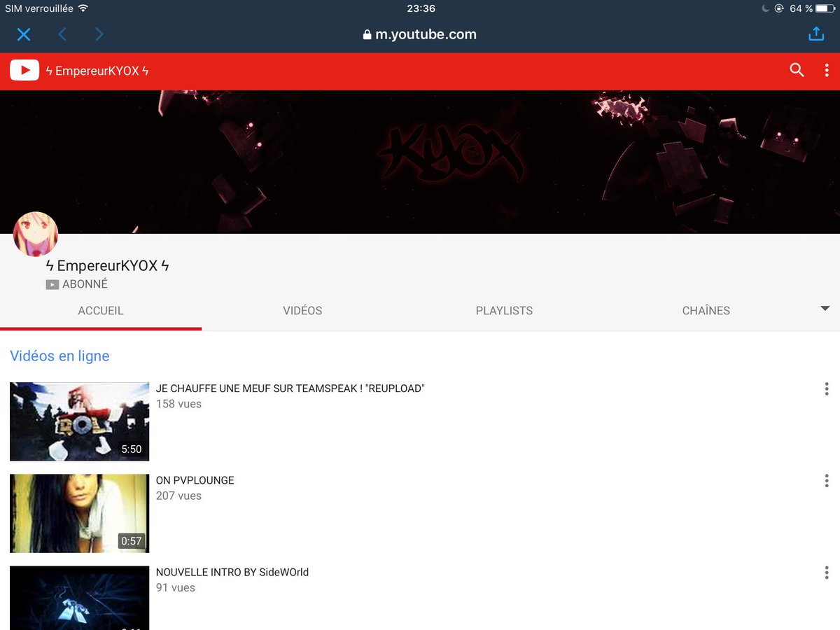Image resolution: width=840 pixels, height=630 pixels.
Task: Tap the 207 vues view count
Action: coord(178,496)
